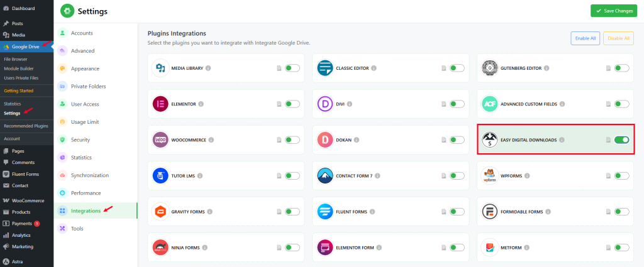Screen dimensions: 644x267
Task: Toggle Contact Form 7 integration switch
Action: coord(457,175)
